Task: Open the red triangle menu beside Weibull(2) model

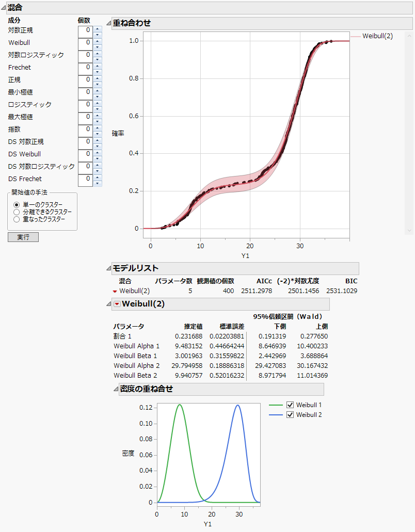Action: coord(114,291)
